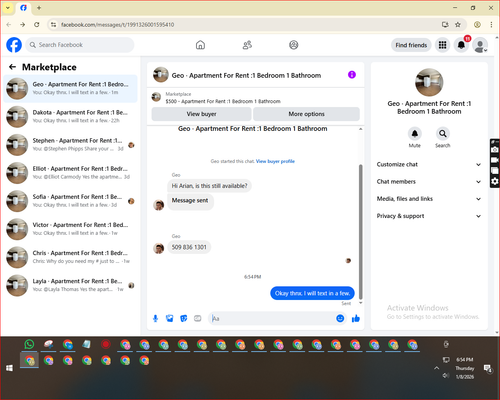
Task: Open Chrome's three-dot menu
Action: pos(491,25)
